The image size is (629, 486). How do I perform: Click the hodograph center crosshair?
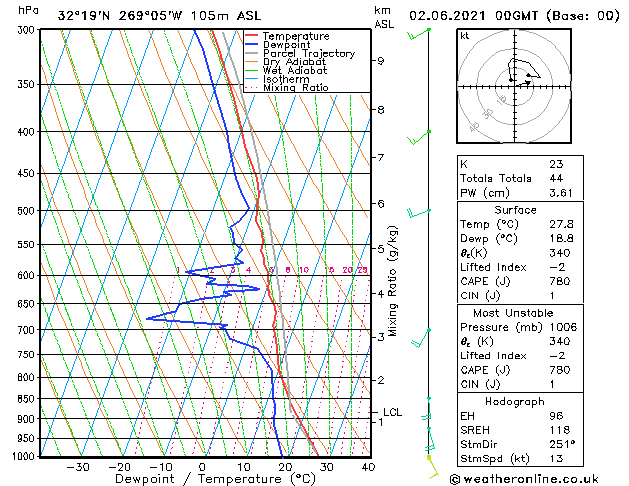pos(515,86)
